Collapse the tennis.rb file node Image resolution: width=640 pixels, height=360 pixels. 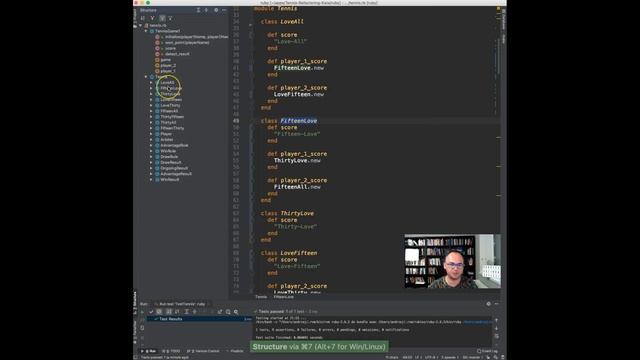point(141,25)
